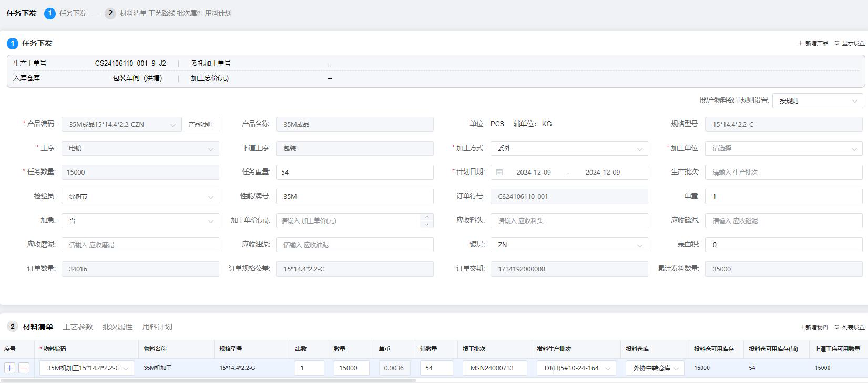868x384 pixels.
Task: Click the 生产批次 input field
Action: [783, 173]
